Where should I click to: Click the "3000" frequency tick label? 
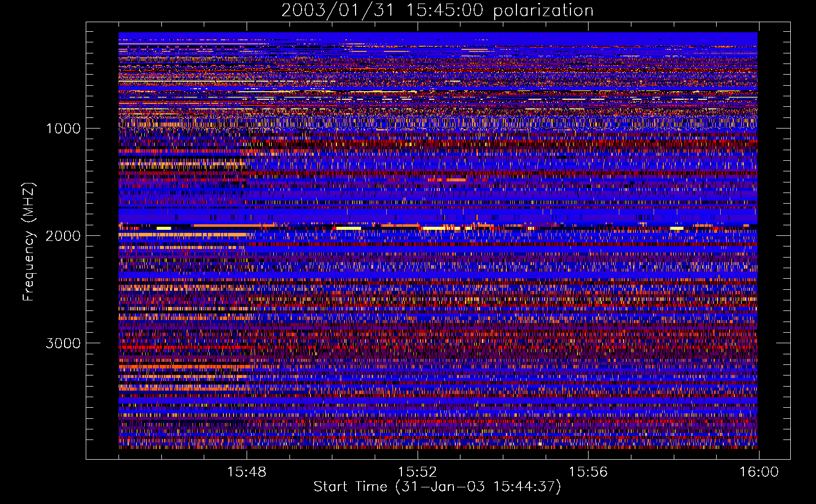coord(63,343)
